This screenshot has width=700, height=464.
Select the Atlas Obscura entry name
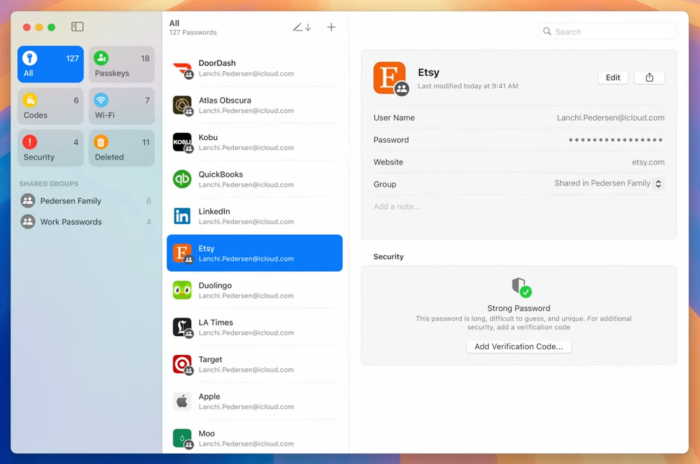225,100
